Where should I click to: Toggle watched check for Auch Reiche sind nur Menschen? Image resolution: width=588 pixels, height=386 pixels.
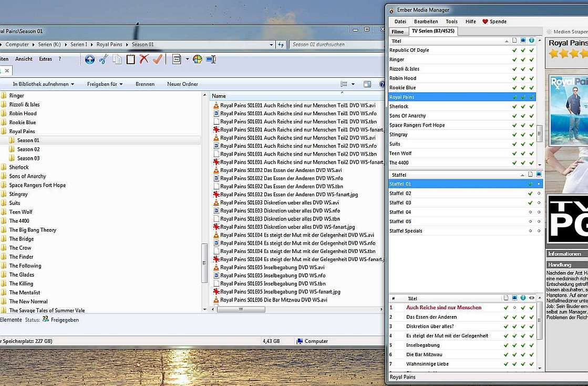532,308
